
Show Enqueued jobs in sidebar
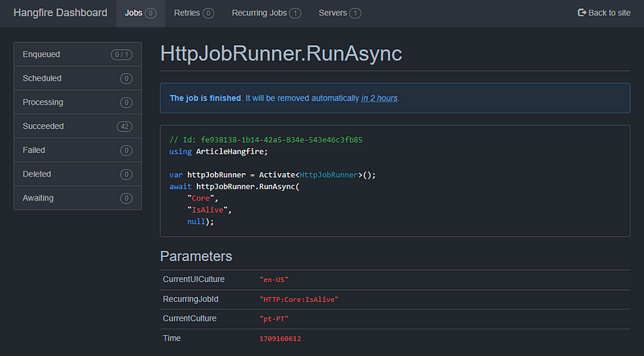pyautogui.click(x=77, y=54)
